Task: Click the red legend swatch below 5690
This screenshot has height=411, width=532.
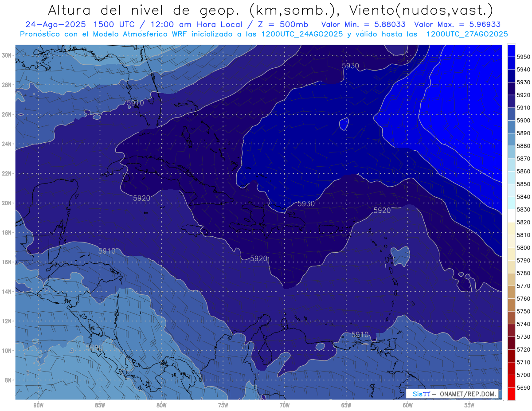Action: point(511,394)
